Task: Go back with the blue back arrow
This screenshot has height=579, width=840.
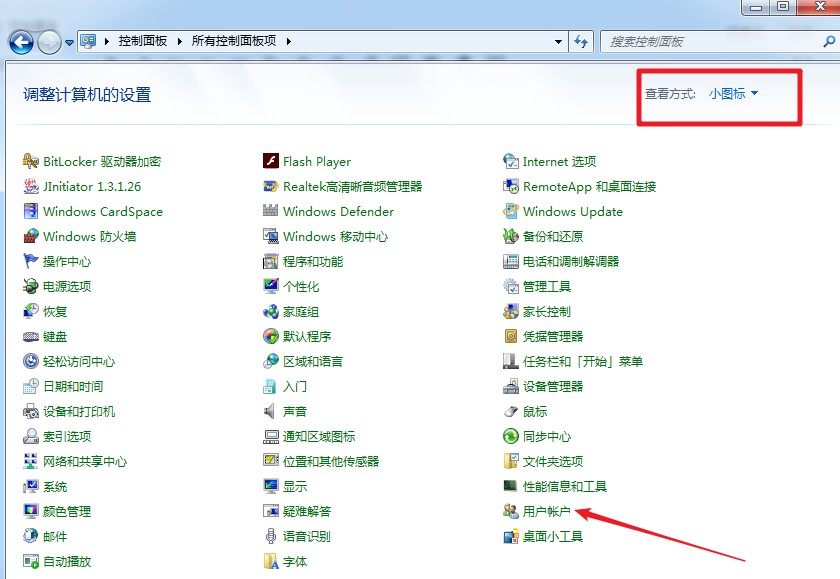Action: point(21,42)
